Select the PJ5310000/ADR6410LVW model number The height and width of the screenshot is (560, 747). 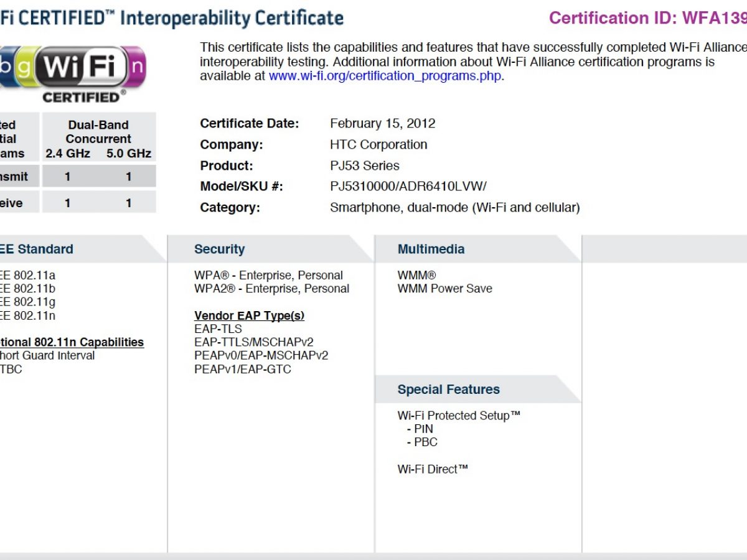pos(408,187)
